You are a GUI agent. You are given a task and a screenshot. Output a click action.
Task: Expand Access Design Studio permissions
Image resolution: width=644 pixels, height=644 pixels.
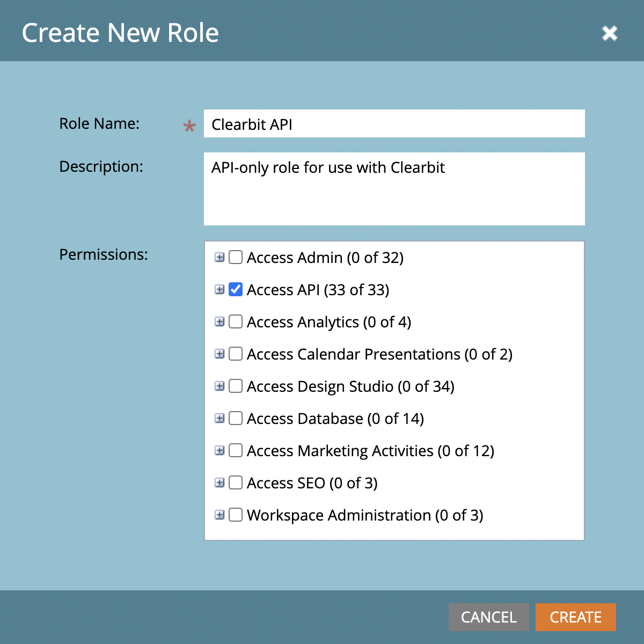coord(219,386)
